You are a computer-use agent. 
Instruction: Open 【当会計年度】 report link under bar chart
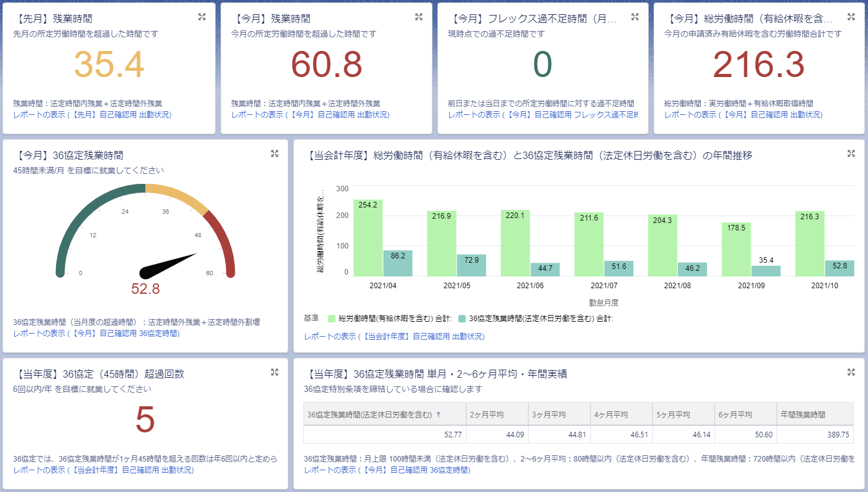pos(394,337)
